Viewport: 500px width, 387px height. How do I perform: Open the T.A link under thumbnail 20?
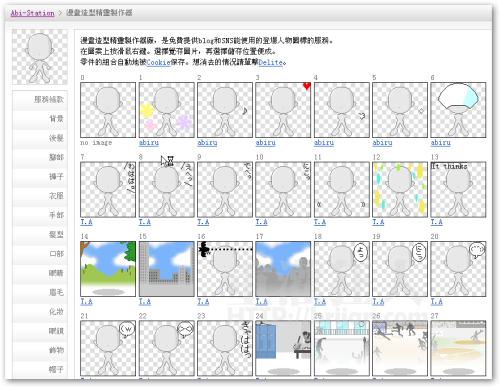[x=436, y=302]
